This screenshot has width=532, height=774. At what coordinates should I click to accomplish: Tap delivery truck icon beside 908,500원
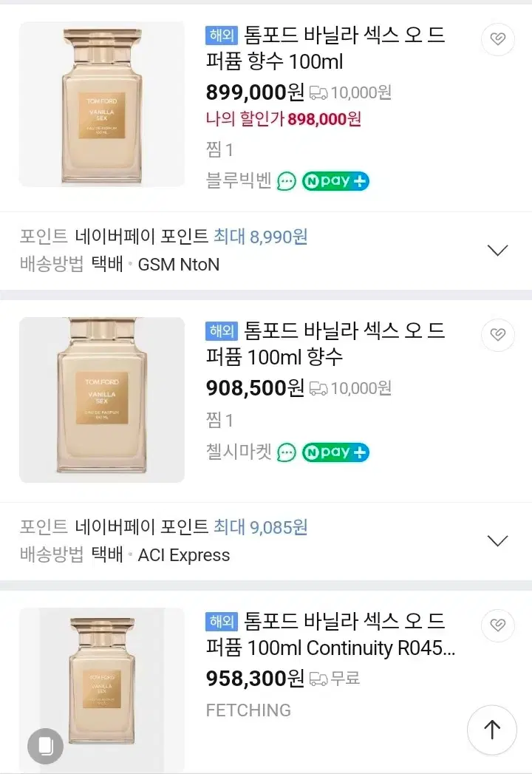click(318, 389)
